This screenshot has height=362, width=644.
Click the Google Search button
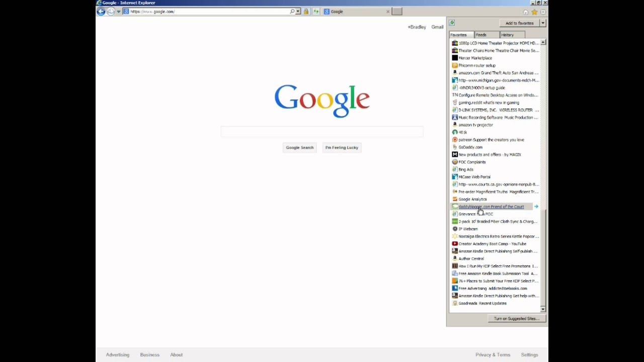300,147
